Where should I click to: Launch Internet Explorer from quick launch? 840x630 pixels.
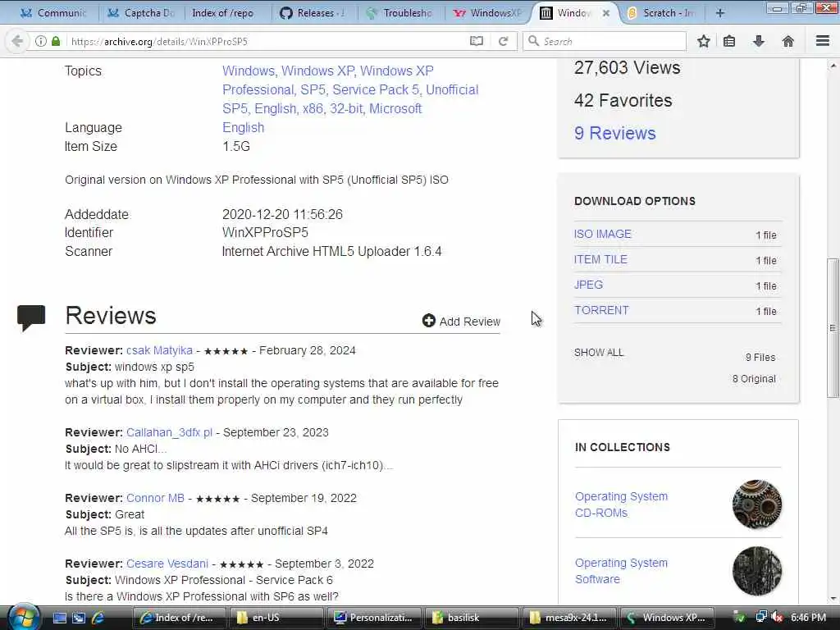[98, 618]
